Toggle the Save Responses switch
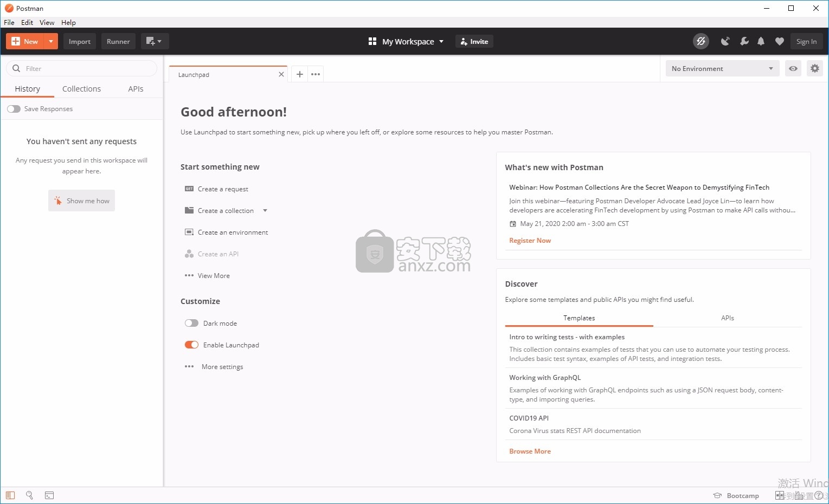Image resolution: width=829 pixels, height=504 pixels. (14, 109)
